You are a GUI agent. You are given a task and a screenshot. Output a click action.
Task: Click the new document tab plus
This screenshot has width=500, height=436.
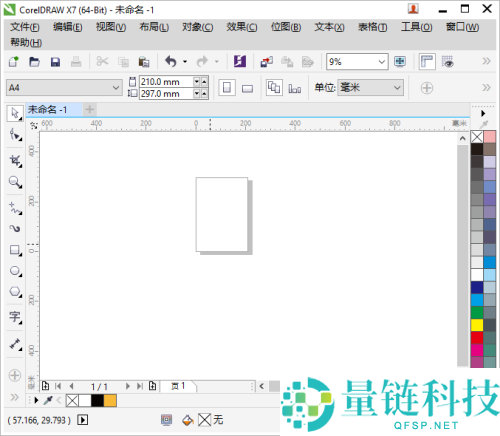(89, 109)
